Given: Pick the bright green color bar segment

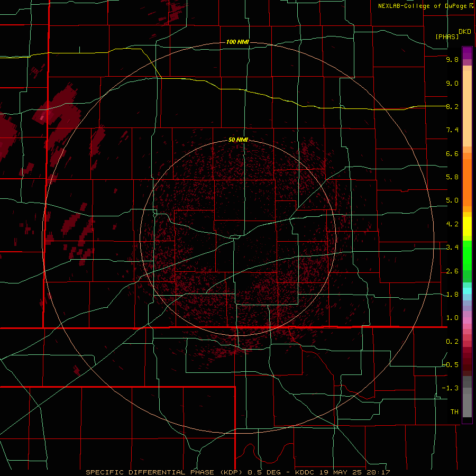Looking at the screenshot, I should 467,255.
